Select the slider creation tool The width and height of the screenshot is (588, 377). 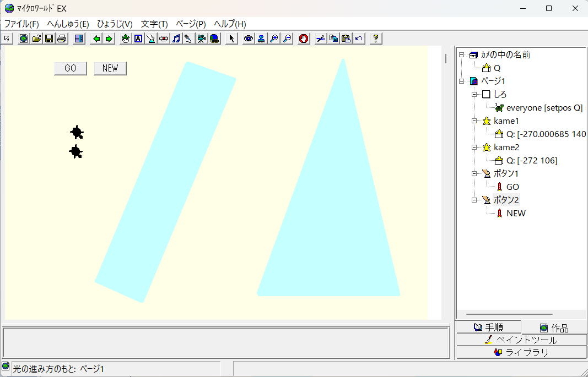pyautogui.click(x=164, y=38)
